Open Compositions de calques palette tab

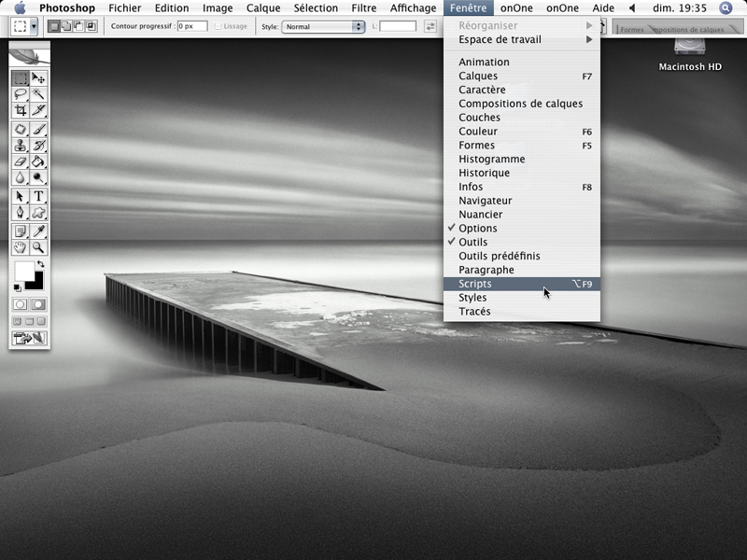689,30
